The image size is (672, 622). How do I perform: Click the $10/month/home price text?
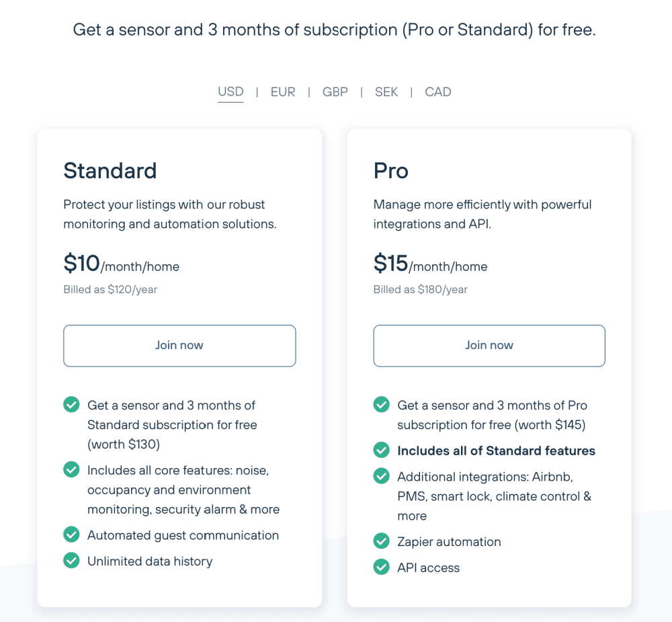(121, 264)
